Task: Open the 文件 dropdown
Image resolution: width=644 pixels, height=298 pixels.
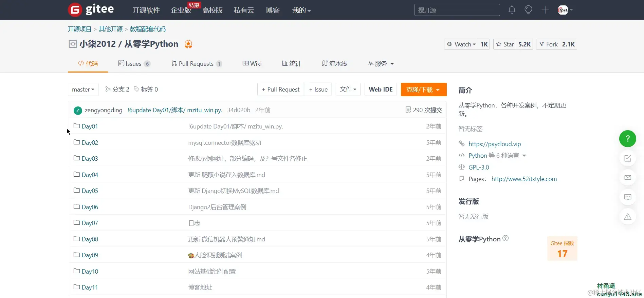Action: tap(348, 90)
